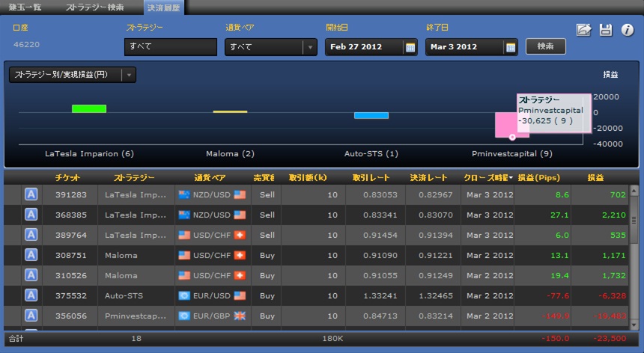Screen dimensions: 644x353
Task: Open the end date calendar picker
Action: coord(510,47)
